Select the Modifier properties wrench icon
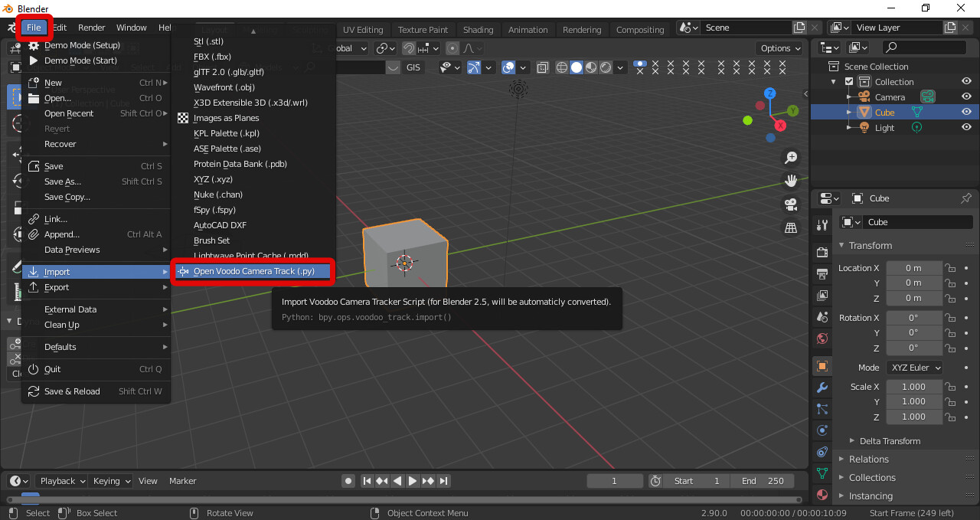 point(822,387)
